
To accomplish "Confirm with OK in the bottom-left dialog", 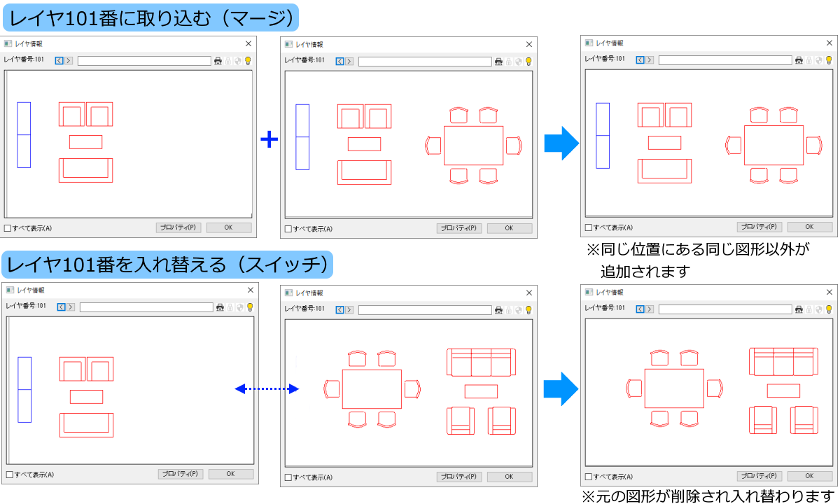I will tap(231, 474).
